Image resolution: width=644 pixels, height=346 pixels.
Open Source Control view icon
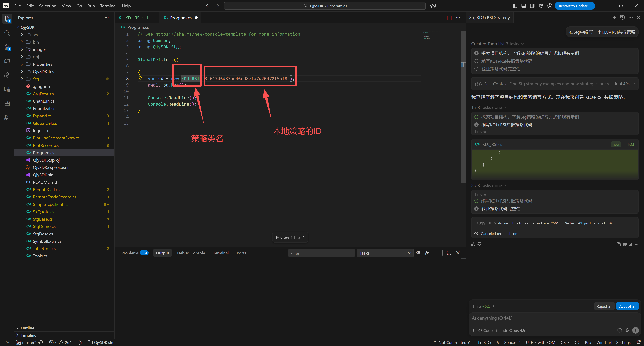coord(7,47)
